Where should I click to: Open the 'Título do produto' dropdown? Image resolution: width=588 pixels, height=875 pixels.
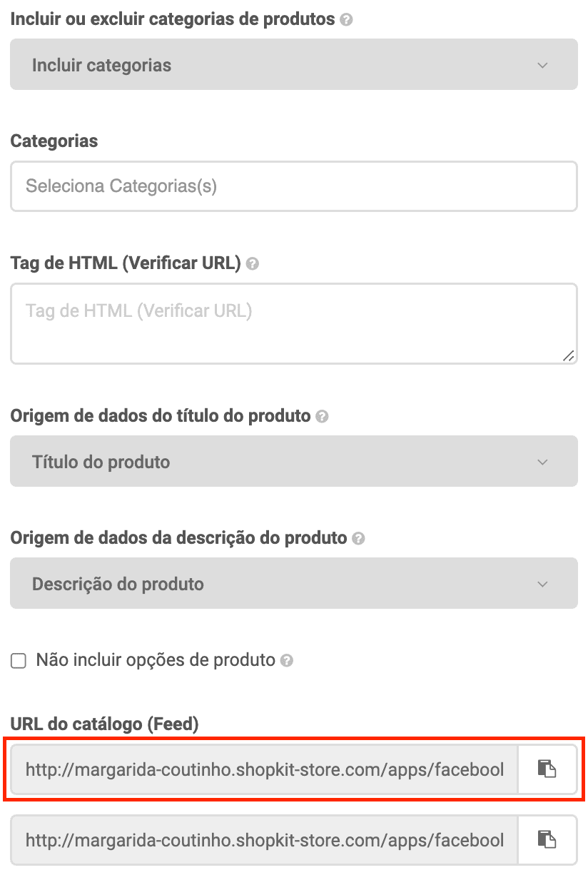pyautogui.click(x=293, y=462)
